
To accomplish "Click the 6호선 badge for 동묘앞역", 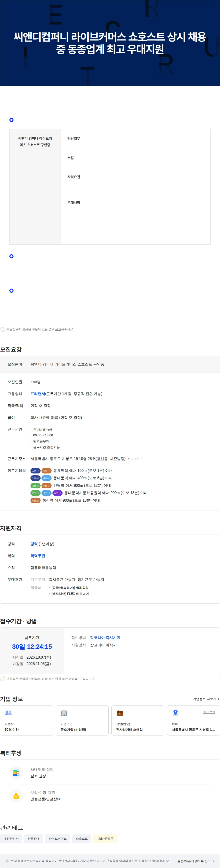I will point(47,471).
